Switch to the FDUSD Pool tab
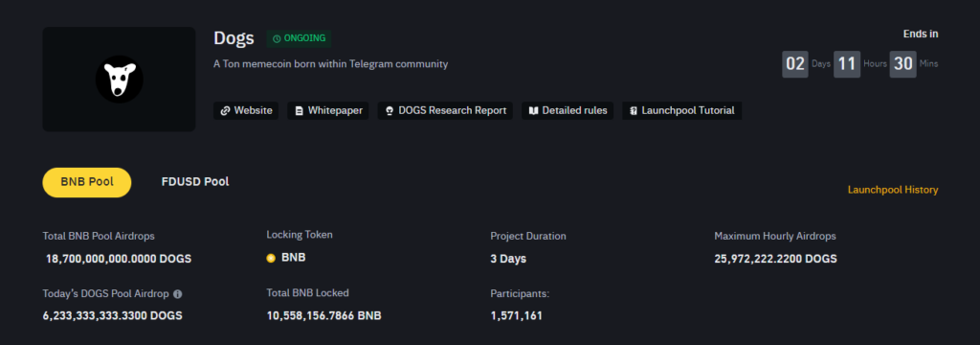 click(x=195, y=182)
